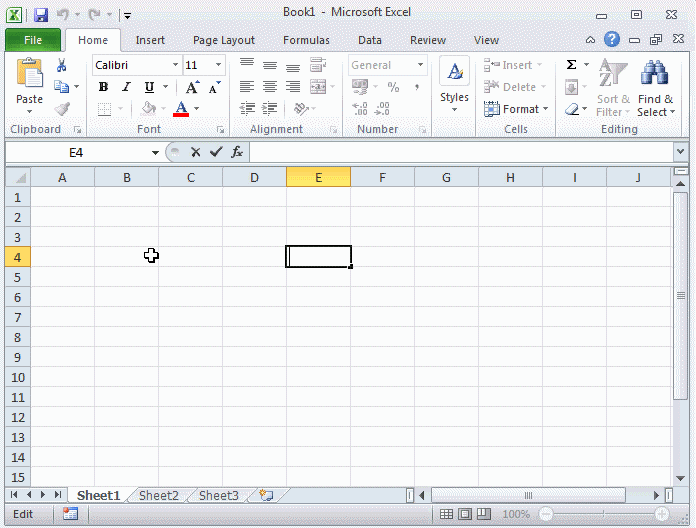Switch to Page Layout view in status bar
Viewport: 696px width, 528px height.
465,514
